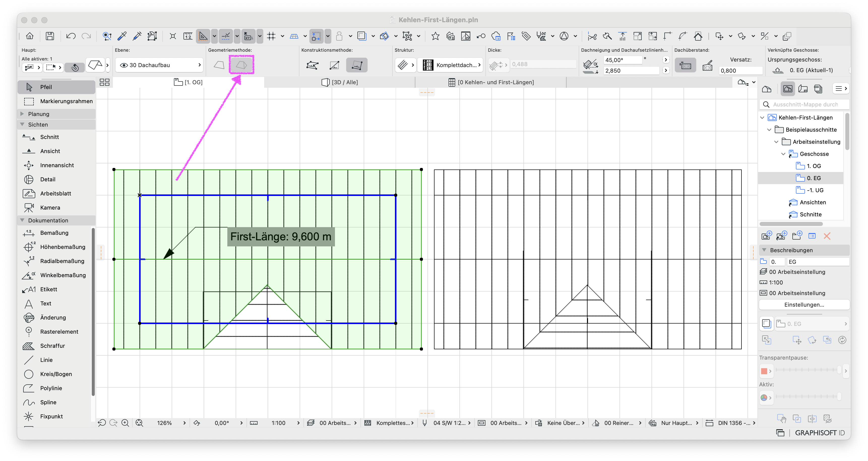Open the 30 Dachaufbau layer dropdown
Screen dimensions: 868x461
[159, 65]
